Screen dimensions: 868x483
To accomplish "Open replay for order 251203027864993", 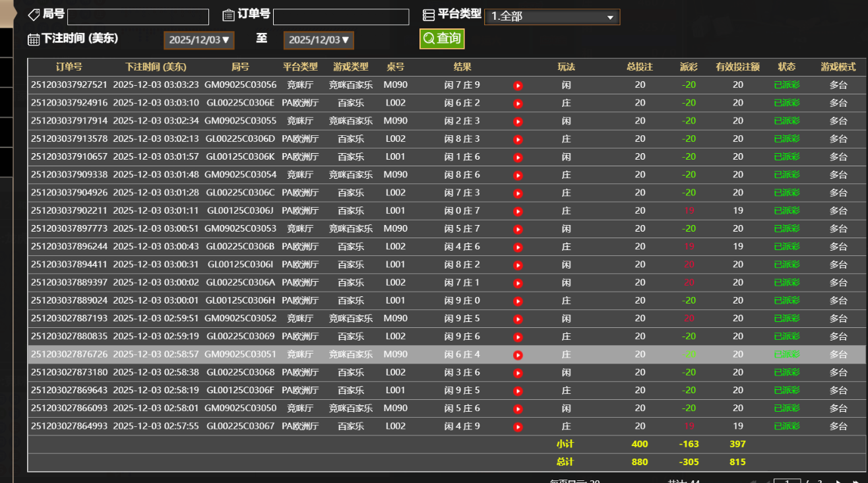I will [518, 427].
